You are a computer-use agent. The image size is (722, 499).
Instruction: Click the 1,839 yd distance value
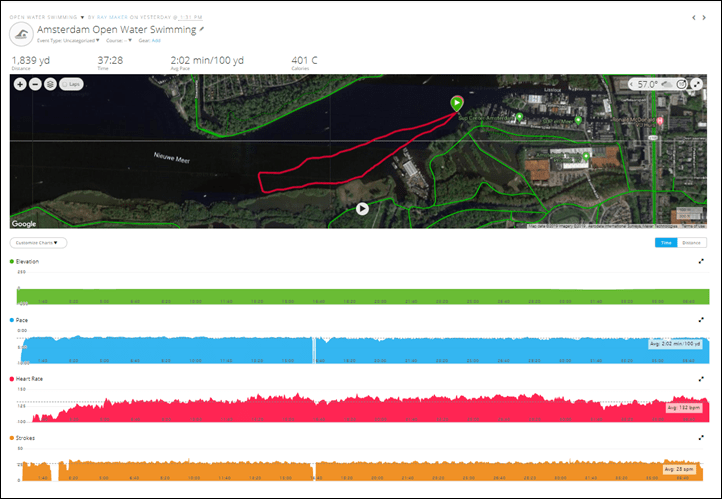click(x=31, y=60)
